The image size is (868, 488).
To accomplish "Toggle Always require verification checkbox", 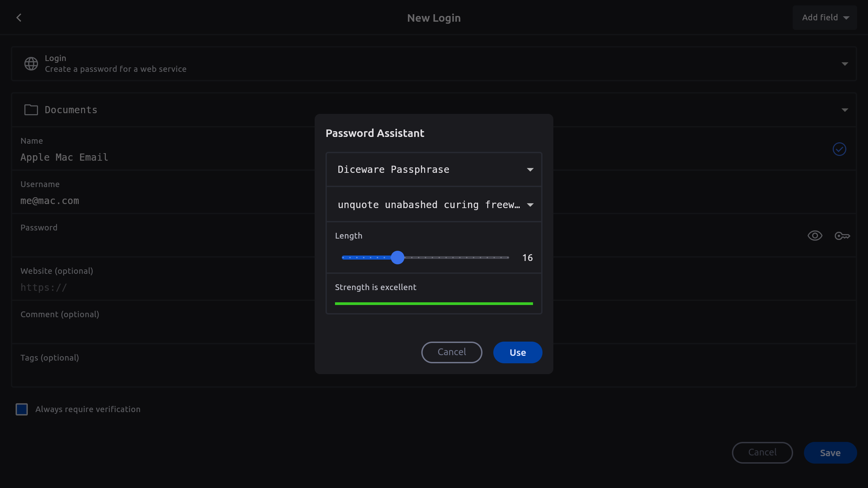I will coord(22,409).
